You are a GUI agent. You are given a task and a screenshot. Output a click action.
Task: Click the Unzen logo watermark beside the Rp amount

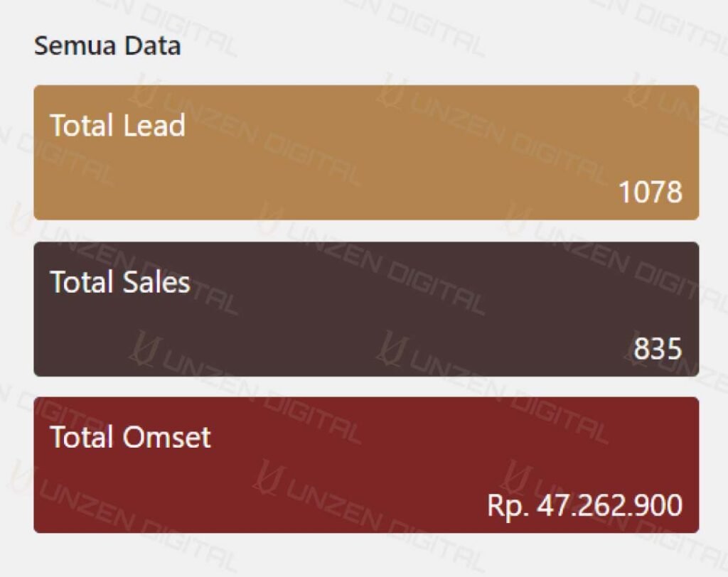click(x=515, y=477)
